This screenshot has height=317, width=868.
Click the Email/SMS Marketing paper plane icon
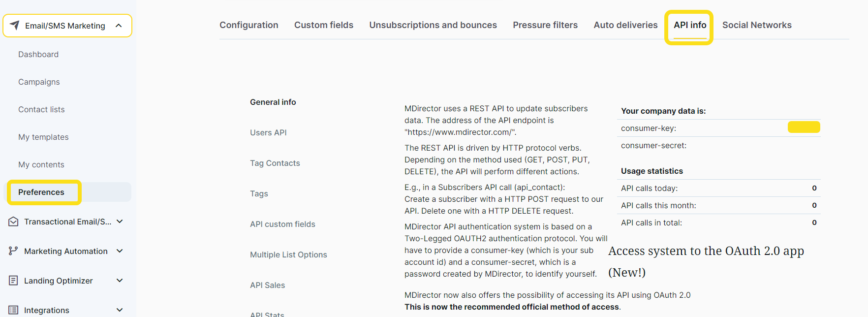tap(15, 25)
